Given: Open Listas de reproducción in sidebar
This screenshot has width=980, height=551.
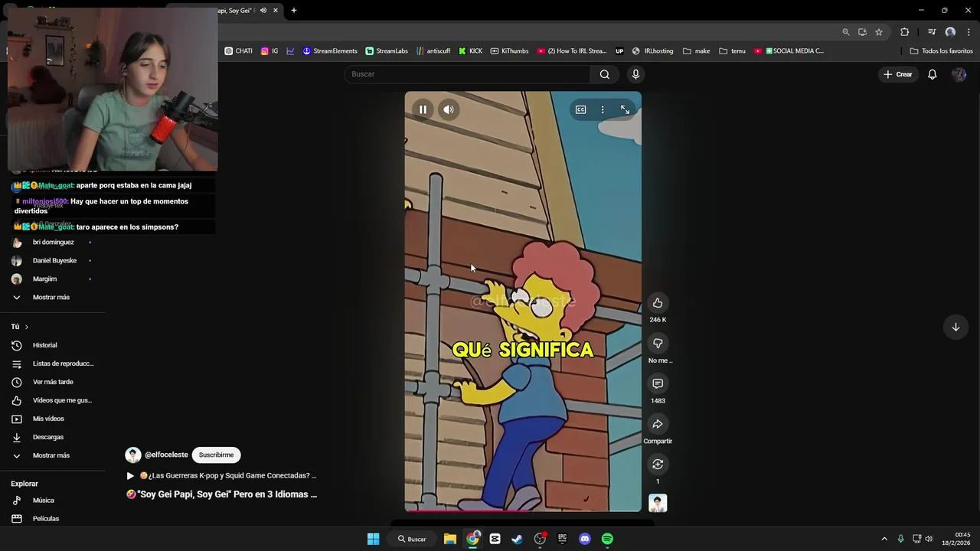Looking at the screenshot, I should (x=52, y=364).
